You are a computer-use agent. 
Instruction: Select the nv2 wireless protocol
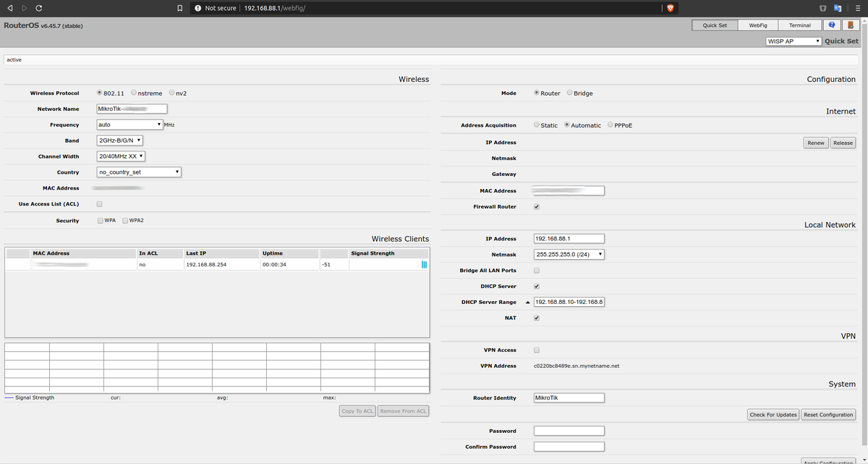point(171,93)
